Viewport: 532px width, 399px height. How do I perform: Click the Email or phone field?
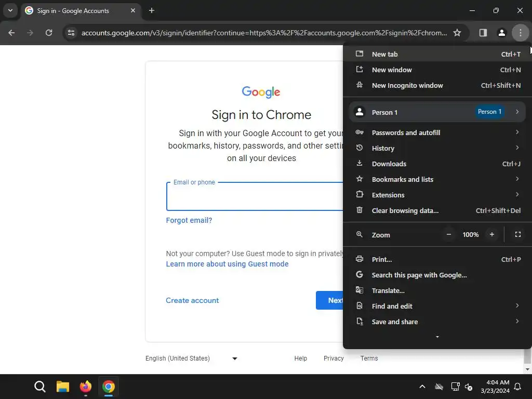(x=255, y=196)
